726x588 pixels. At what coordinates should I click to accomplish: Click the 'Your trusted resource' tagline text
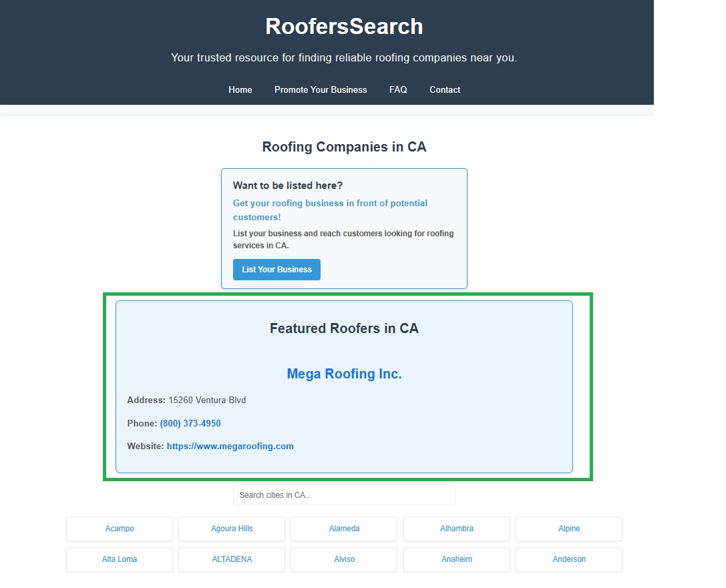pyautogui.click(x=344, y=58)
